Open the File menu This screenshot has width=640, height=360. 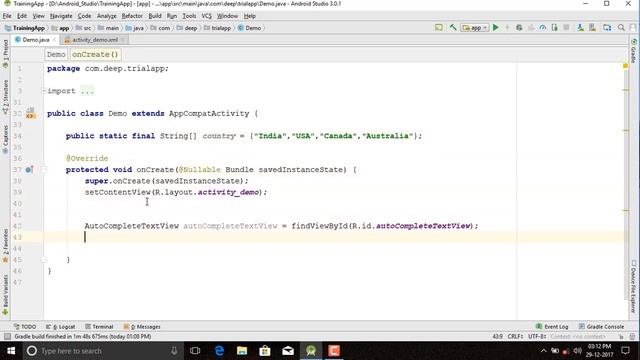[7, 16]
